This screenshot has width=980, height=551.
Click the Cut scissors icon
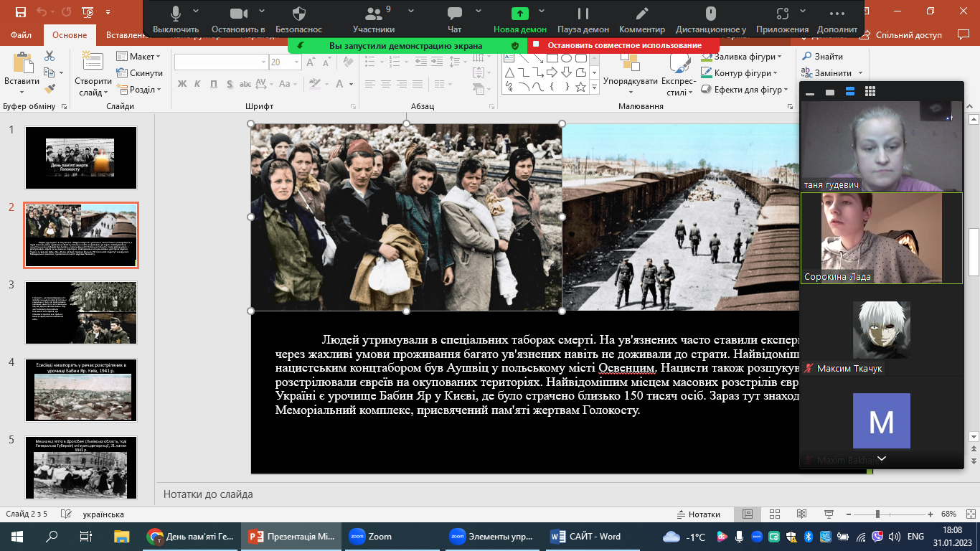[x=50, y=56]
